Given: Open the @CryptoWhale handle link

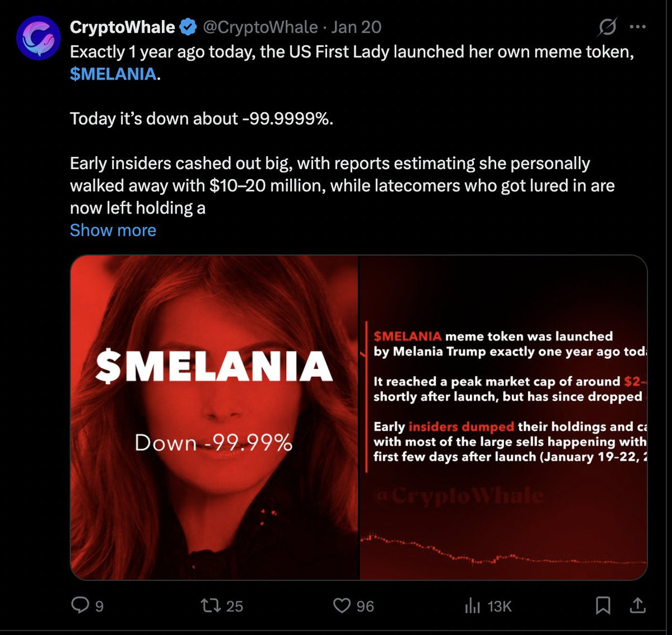Looking at the screenshot, I should [260, 27].
